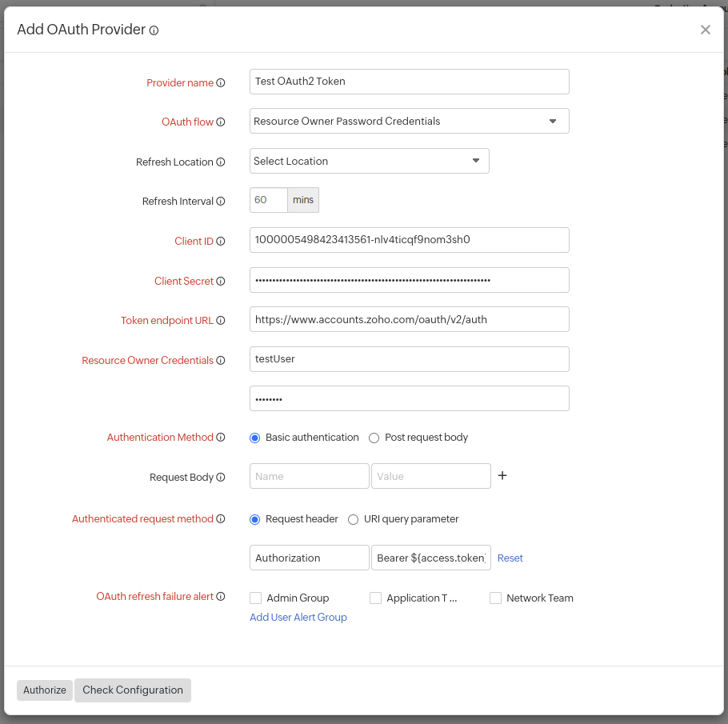Select the Post request body radio button

coord(374,438)
